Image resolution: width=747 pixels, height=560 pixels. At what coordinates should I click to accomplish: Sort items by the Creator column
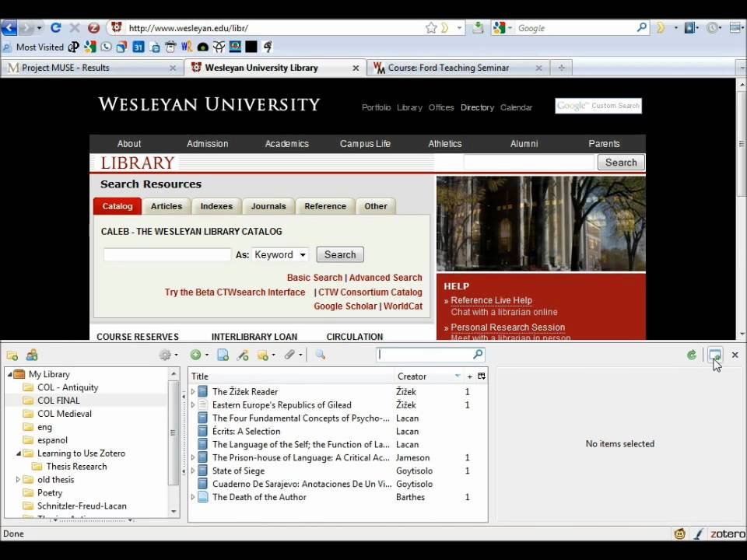tap(429, 376)
